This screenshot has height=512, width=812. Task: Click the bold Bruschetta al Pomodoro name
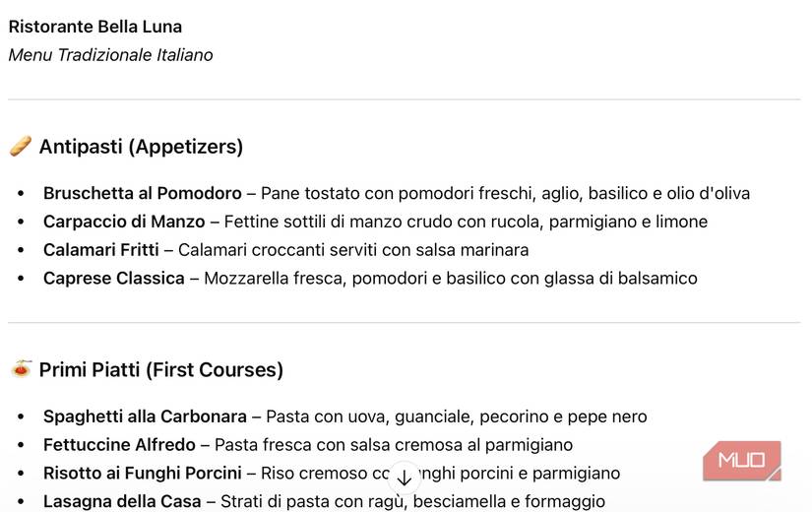point(142,193)
